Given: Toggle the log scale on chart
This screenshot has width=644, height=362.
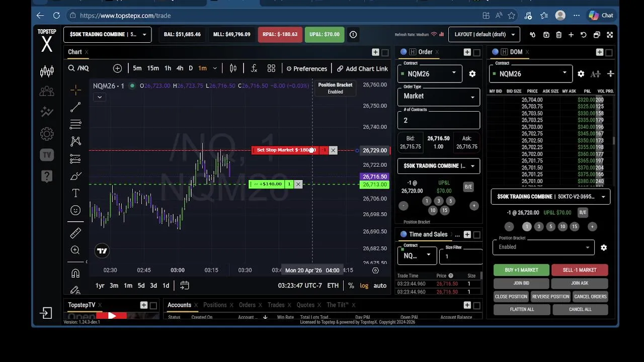Looking at the screenshot, I should pos(364,286).
